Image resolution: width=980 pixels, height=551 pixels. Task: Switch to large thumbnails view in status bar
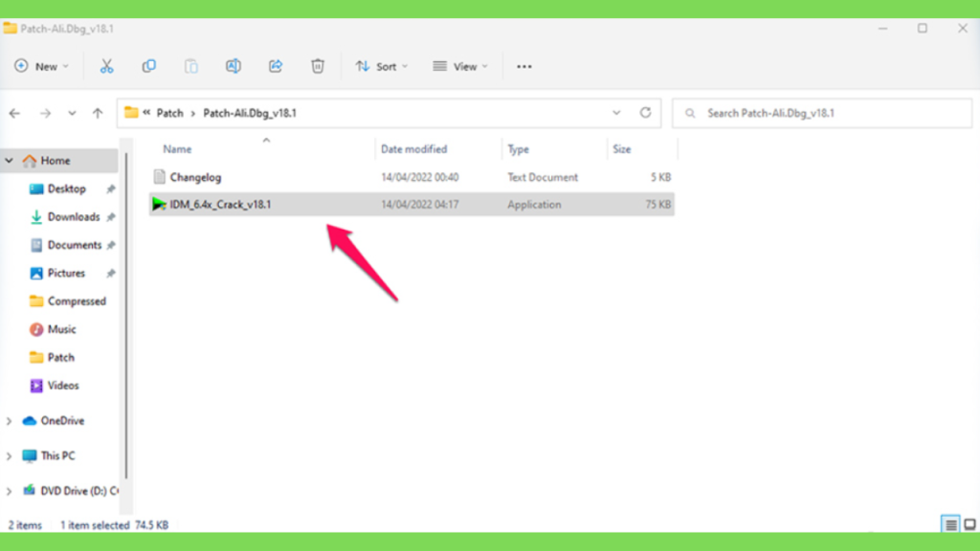[969, 525]
